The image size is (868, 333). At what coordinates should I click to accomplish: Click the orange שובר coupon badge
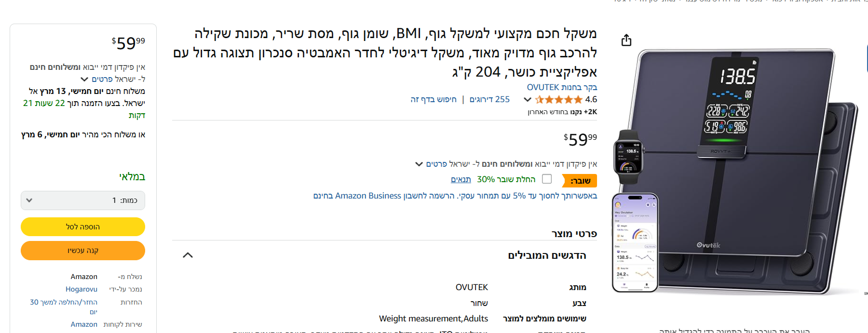580,181
